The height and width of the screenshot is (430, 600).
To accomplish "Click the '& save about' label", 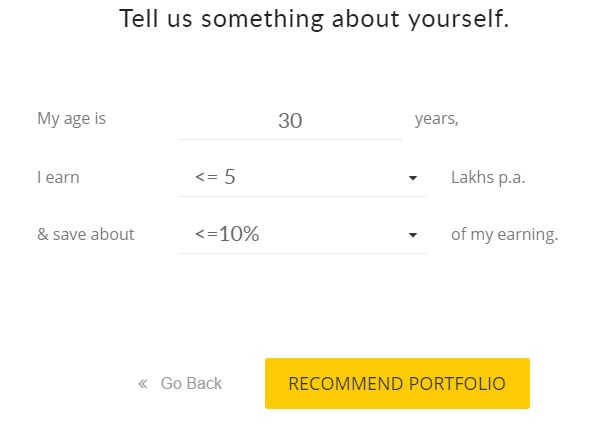I will click(x=86, y=234).
